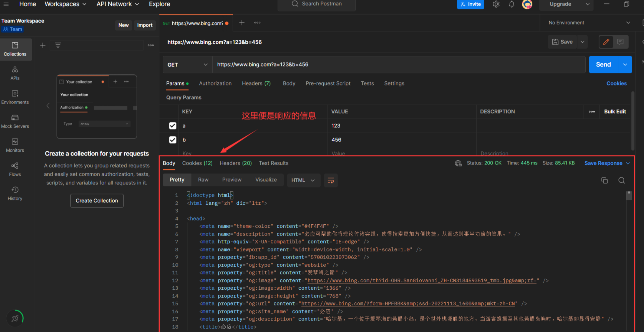Open the tab bar more options dots
644x332 pixels.
[x=257, y=23]
